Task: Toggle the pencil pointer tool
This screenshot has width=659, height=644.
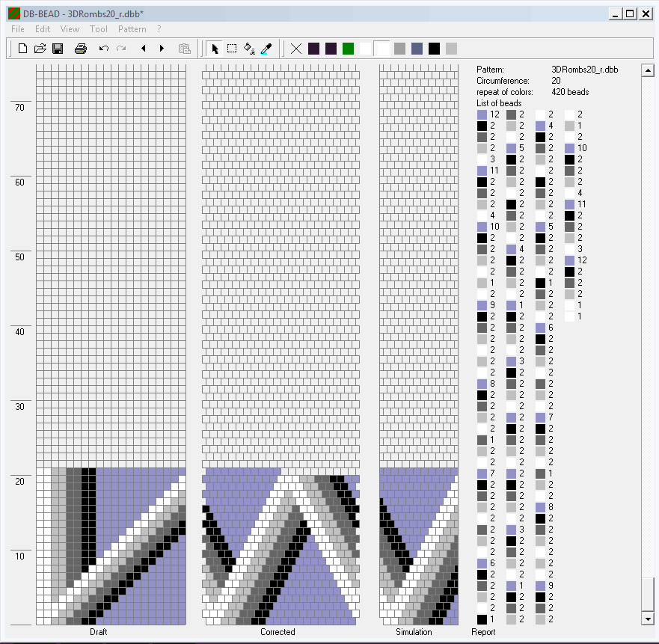Action: coord(215,49)
